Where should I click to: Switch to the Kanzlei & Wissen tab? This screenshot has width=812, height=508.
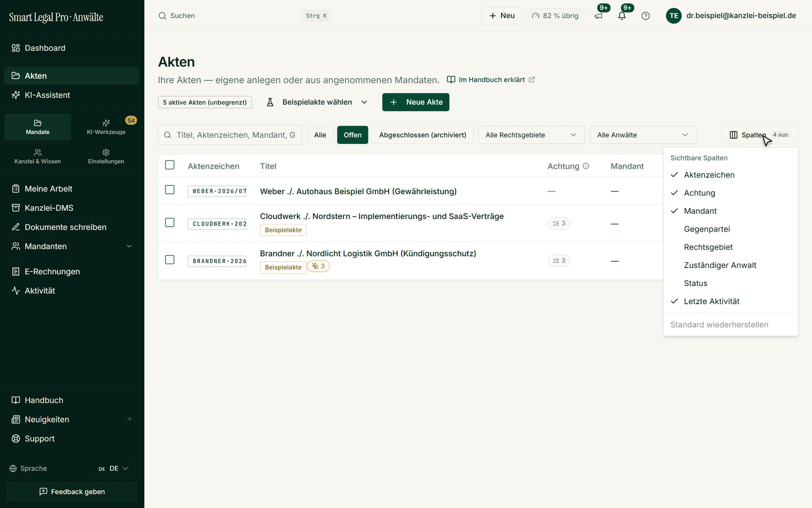tap(38, 156)
